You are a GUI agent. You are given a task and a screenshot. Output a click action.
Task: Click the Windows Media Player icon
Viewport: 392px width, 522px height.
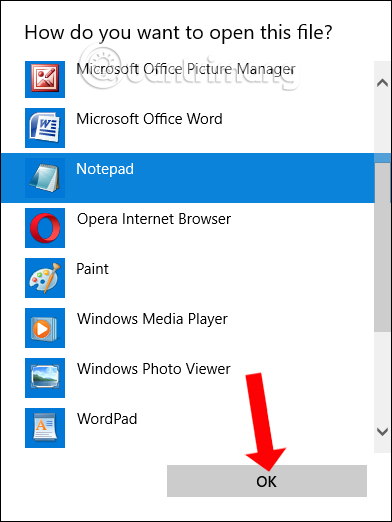tap(45, 328)
